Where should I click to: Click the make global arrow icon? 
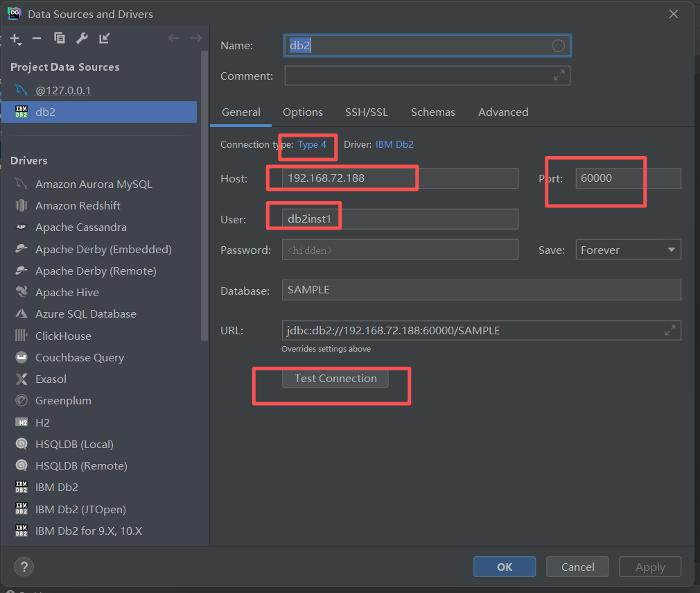[104, 39]
